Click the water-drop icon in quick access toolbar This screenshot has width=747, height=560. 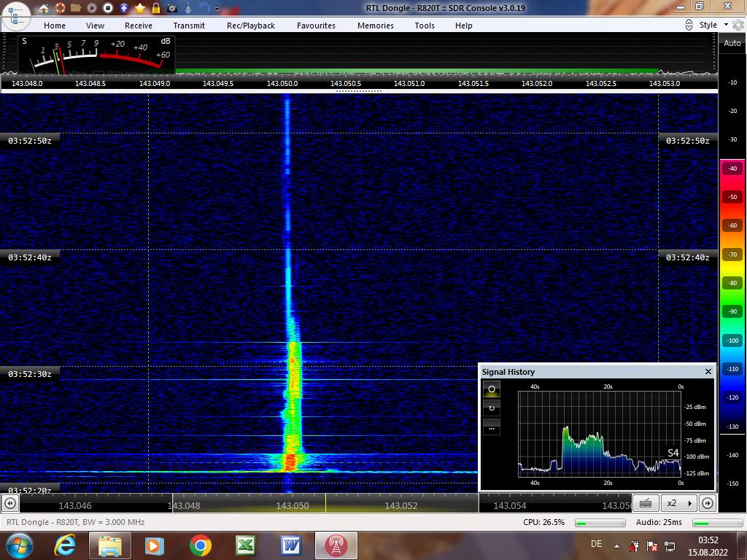pyautogui.click(x=188, y=8)
